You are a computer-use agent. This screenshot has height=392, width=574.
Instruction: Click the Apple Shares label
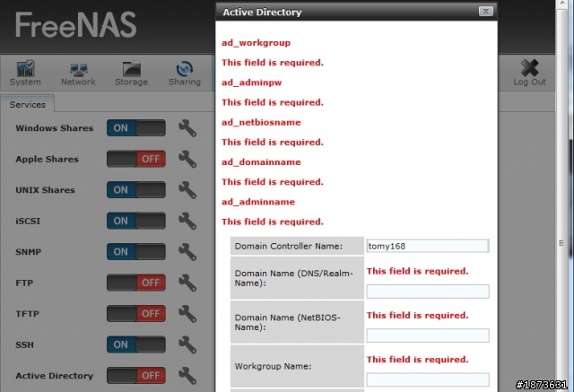(47, 159)
